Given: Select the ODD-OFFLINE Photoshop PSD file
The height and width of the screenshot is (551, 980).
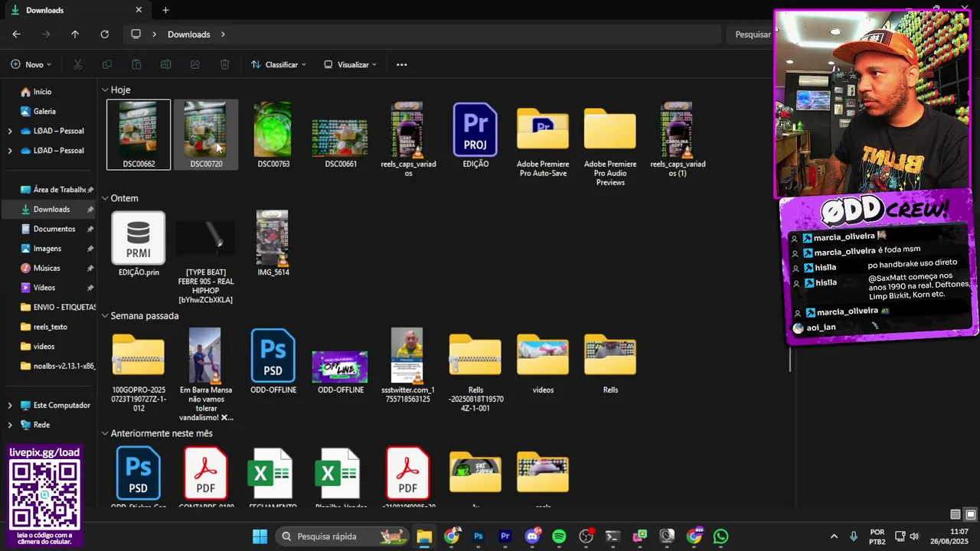Looking at the screenshot, I should pos(273,361).
